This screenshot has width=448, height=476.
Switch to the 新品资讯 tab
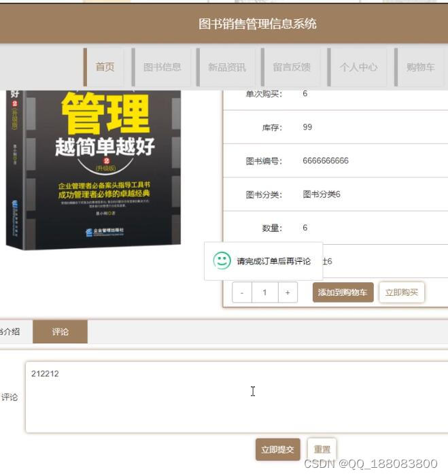[x=227, y=67]
